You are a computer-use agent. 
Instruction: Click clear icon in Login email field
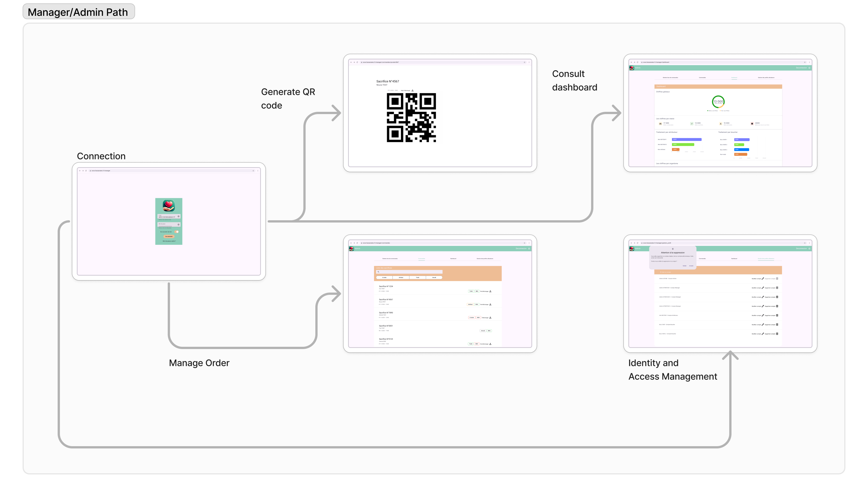point(178,216)
